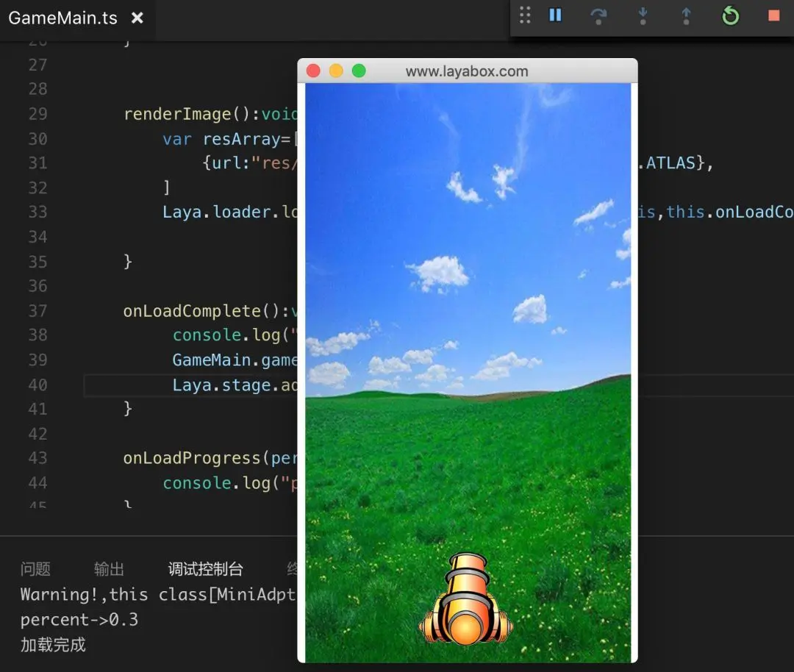794x672 pixels.
Task: Place cursor on onLoadComplete method name
Action: 192,310
